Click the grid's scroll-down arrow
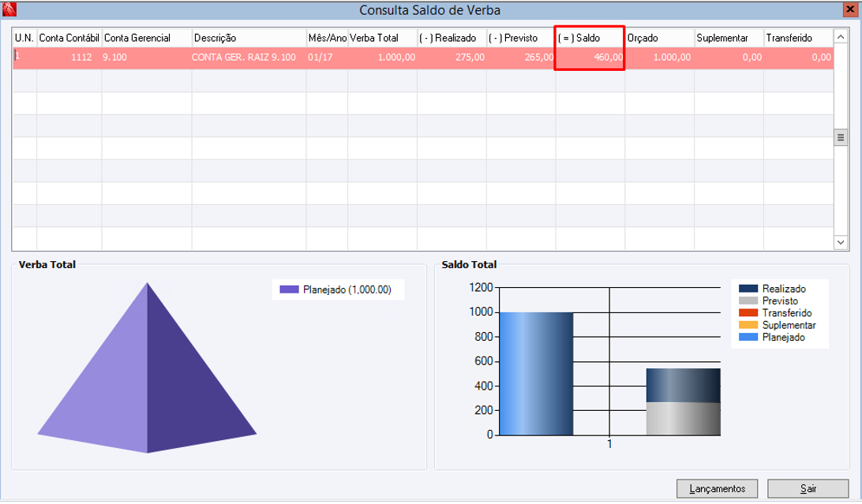Viewport: 862px width, 504px height. pos(841,241)
